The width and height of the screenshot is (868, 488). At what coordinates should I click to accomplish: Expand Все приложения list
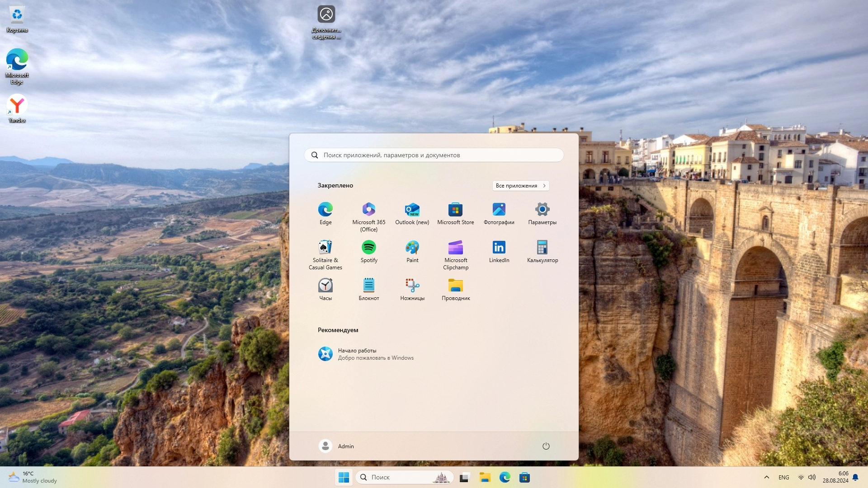point(520,186)
